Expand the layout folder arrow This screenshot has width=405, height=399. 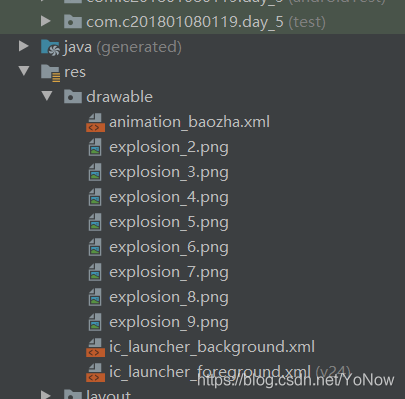coord(46,395)
